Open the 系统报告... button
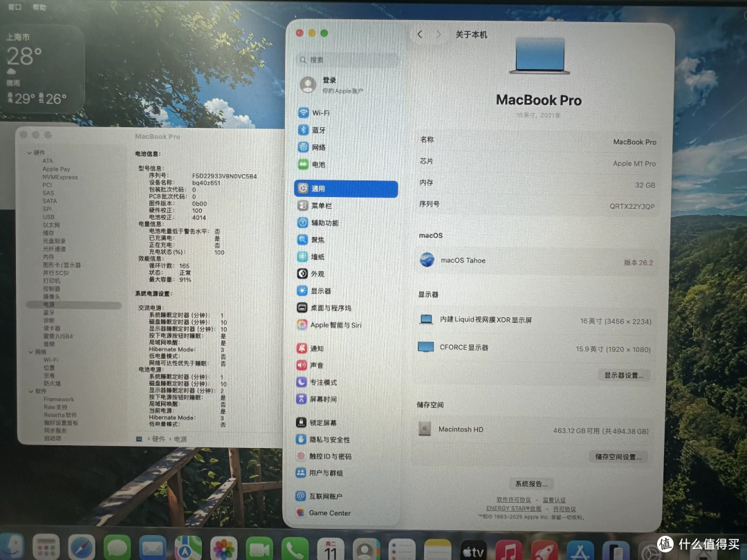747x560 pixels. [531, 484]
